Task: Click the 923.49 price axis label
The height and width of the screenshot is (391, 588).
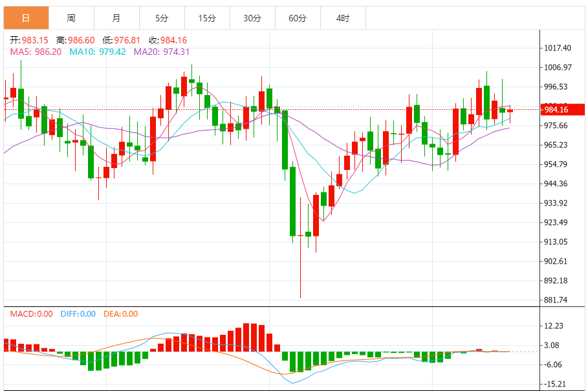Action: (556, 222)
